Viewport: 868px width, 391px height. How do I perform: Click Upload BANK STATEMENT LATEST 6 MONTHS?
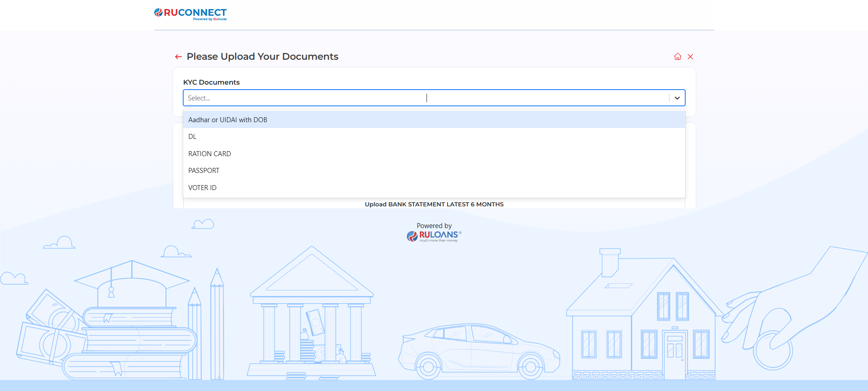click(434, 205)
